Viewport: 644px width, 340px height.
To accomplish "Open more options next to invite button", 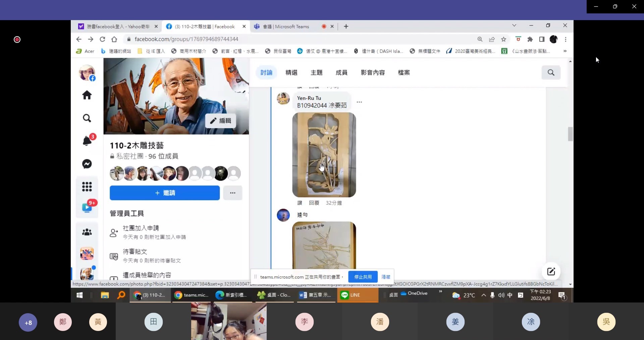I will pos(232,193).
